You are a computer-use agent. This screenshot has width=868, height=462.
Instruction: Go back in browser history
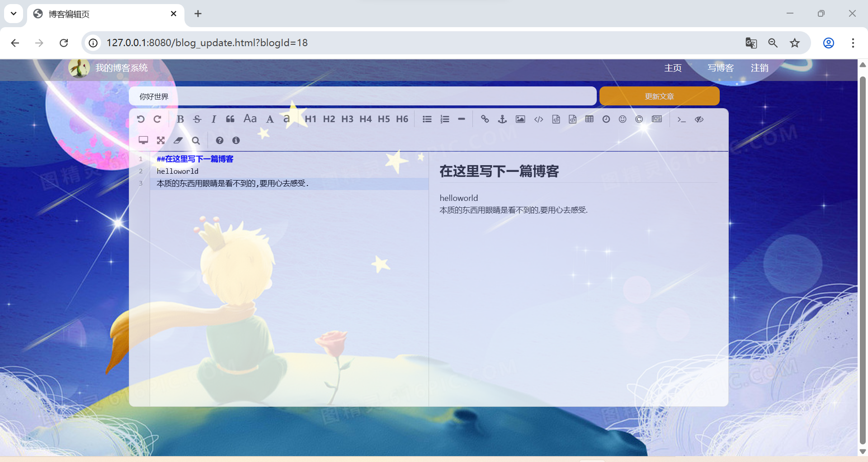point(15,43)
